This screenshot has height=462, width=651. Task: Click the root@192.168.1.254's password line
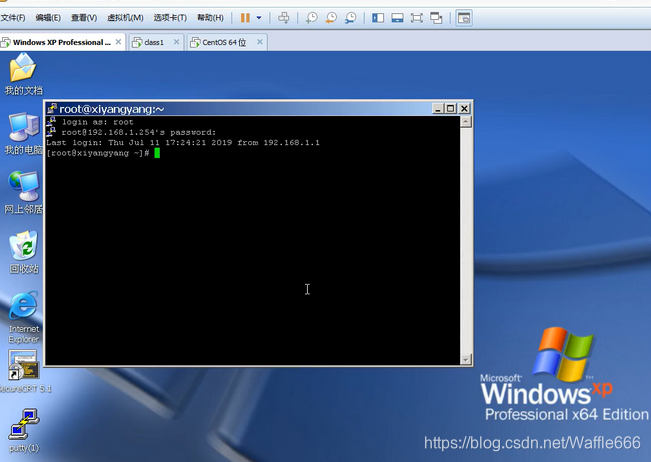pyautogui.click(x=139, y=132)
